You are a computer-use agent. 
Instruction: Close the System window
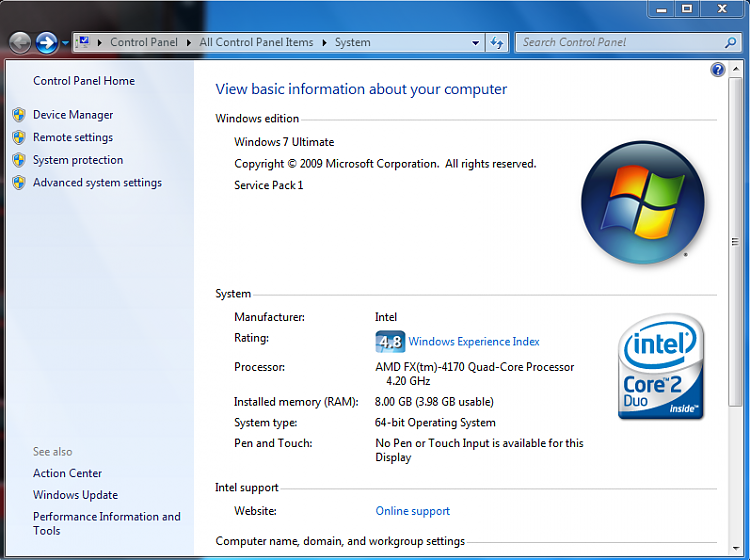pos(722,9)
